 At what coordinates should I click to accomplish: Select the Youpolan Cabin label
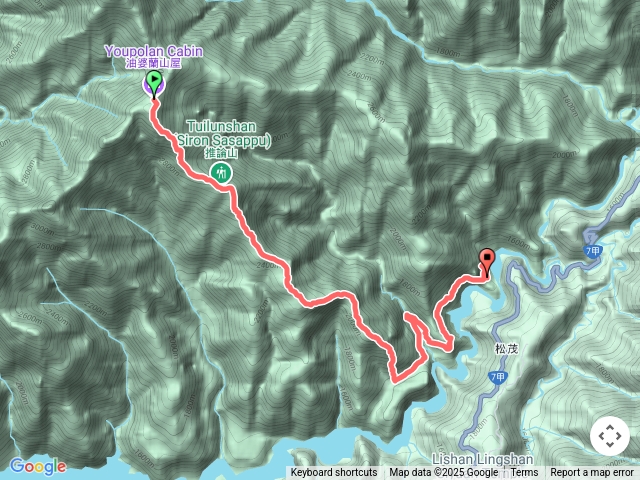point(153,51)
